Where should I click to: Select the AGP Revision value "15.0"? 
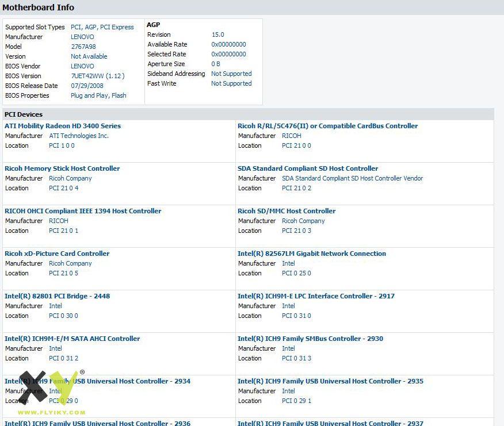[218, 34]
